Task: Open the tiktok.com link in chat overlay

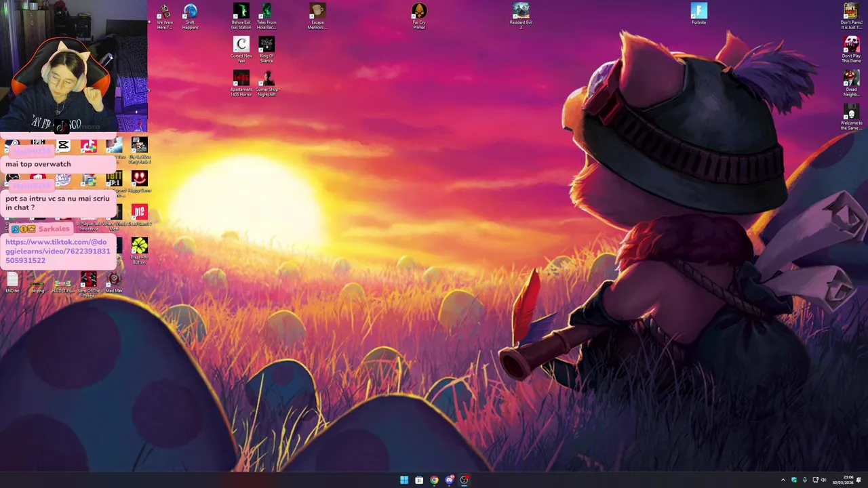Action: click(58, 251)
